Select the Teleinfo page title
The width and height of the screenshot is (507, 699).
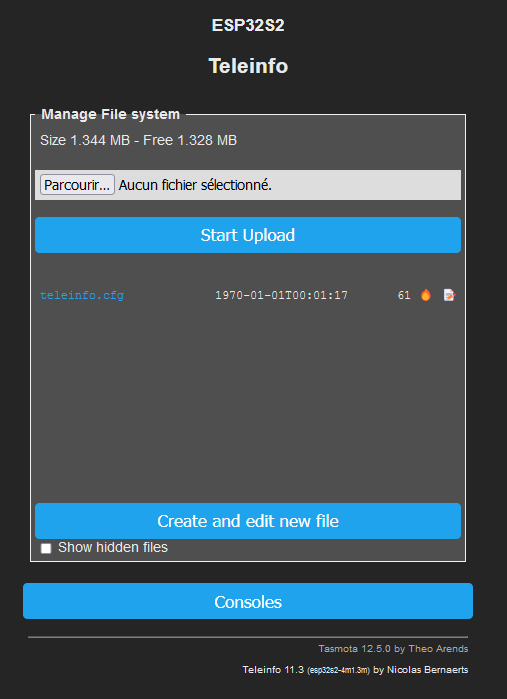248,66
